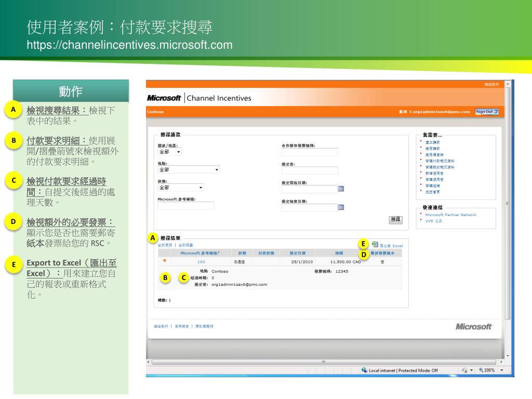Viewport: 532px width, 399px height.
Task: Click the submission end date field
Action: pos(309,208)
